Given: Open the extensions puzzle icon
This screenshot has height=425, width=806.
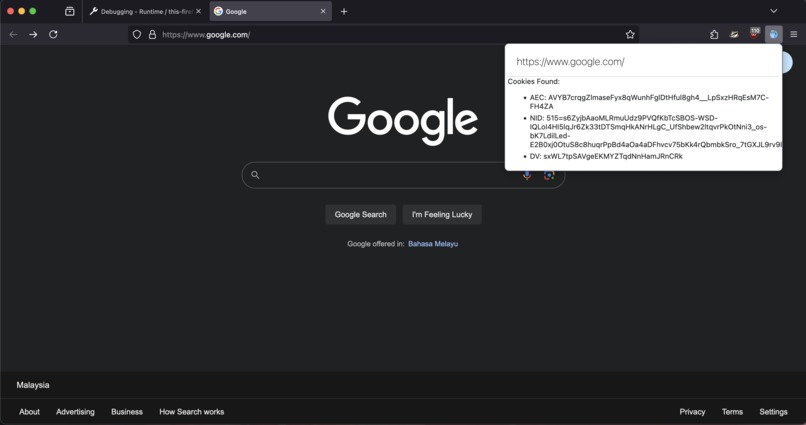Looking at the screenshot, I should [x=714, y=34].
